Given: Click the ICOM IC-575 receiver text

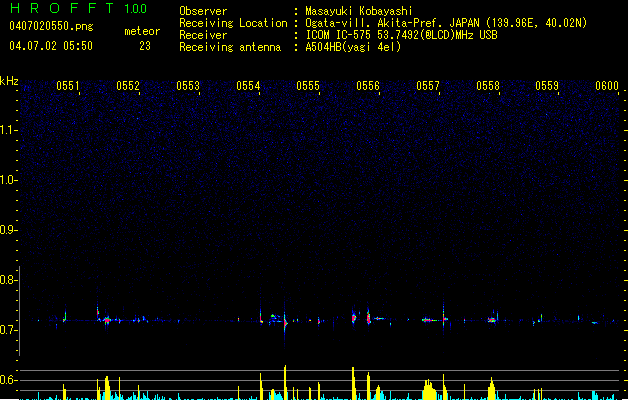Looking at the screenshot, I should [401, 35].
